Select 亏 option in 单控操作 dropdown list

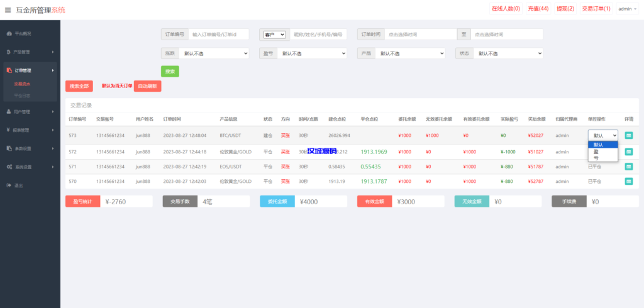(x=596, y=158)
